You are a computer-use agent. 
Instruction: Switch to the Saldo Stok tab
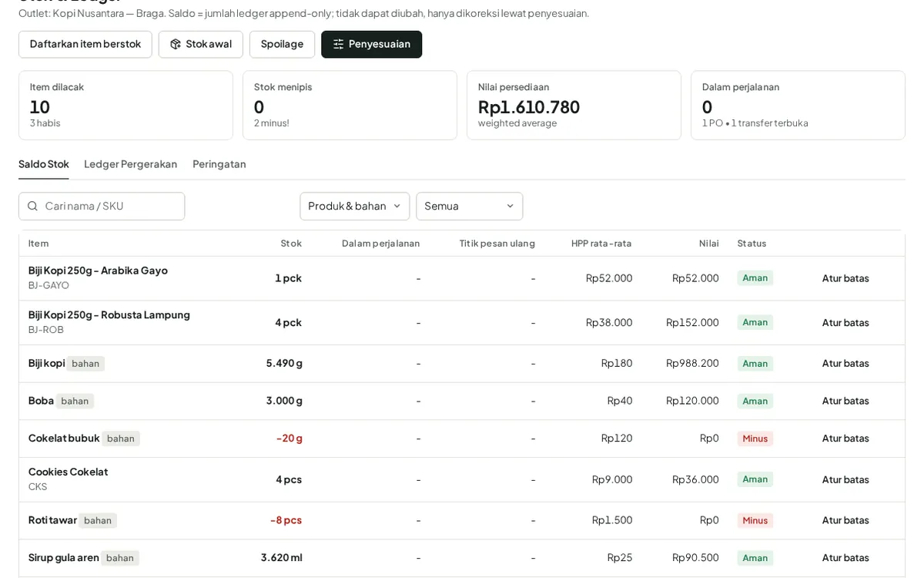pos(44,164)
